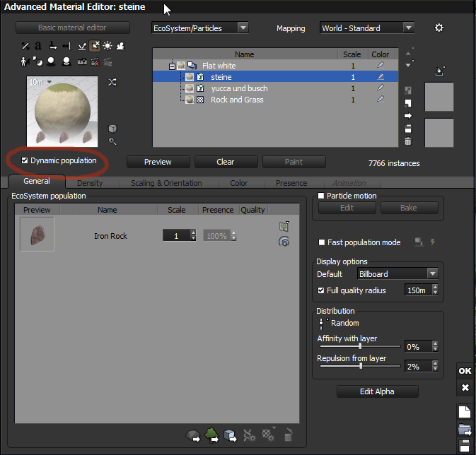Adjust Affinity with layer slider
476x455 pixels.
pos(360,346)
